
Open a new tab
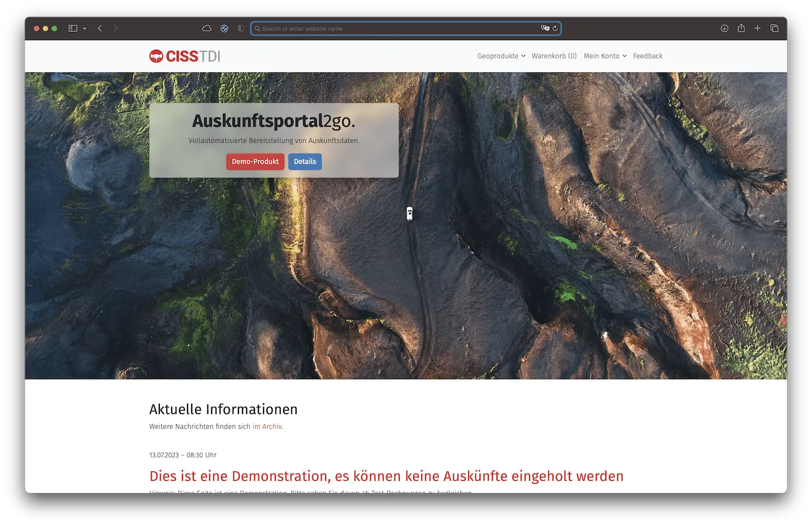(758, 28)
